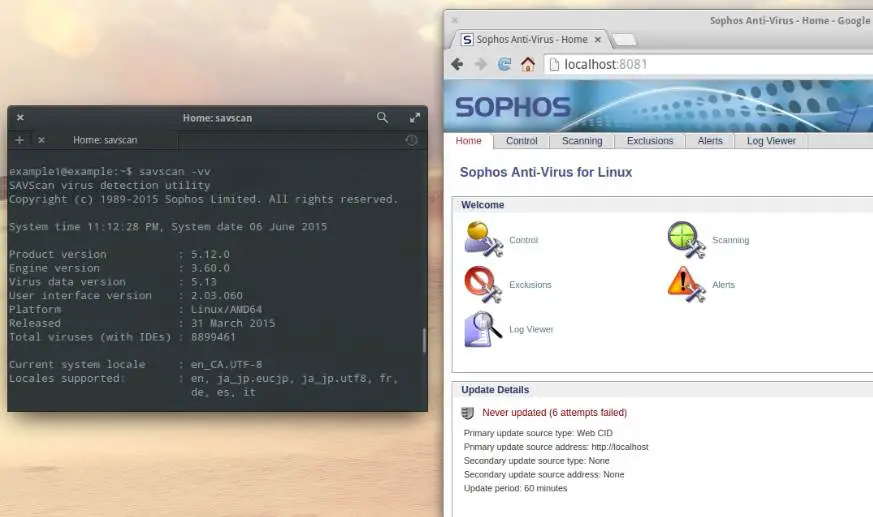Screen dimensions: 873x517
Task: Switch to the Log Viewer tab
Action: [x=771, y=141]
